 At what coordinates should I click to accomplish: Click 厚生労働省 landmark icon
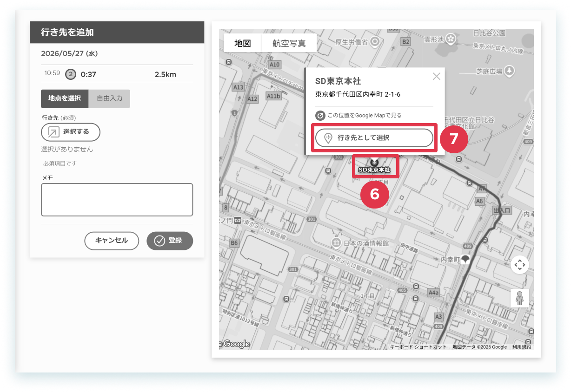(x=375, y=42)
